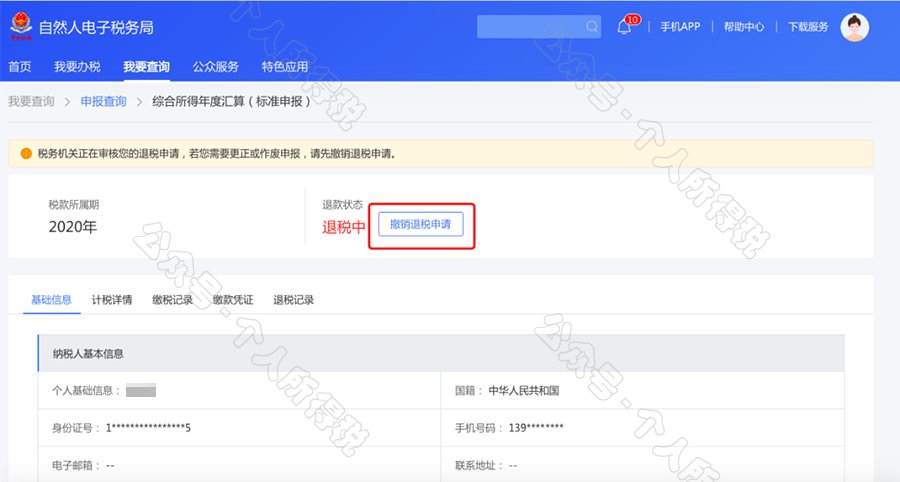The width and height of the screenshot is (900, 482).
Task: Click nationality value 中华人民共和国
Action: (x=523, y=391)
